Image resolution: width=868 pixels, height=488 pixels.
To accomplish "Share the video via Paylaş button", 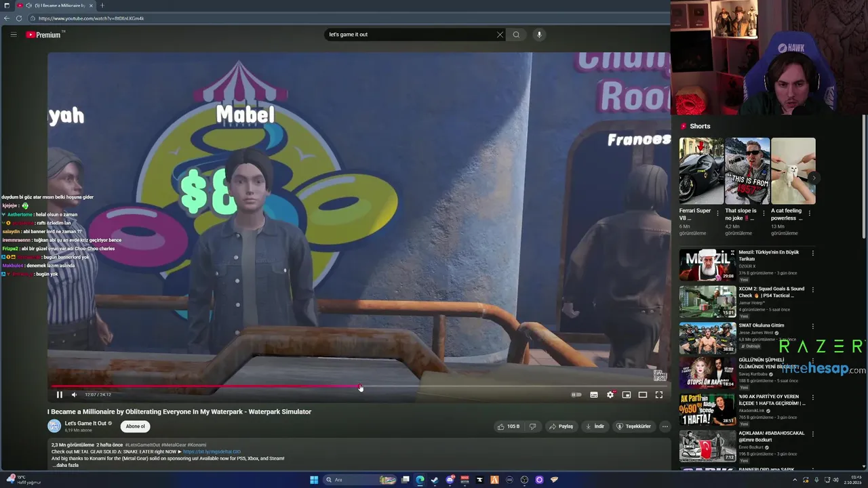I will pos(561,426).
